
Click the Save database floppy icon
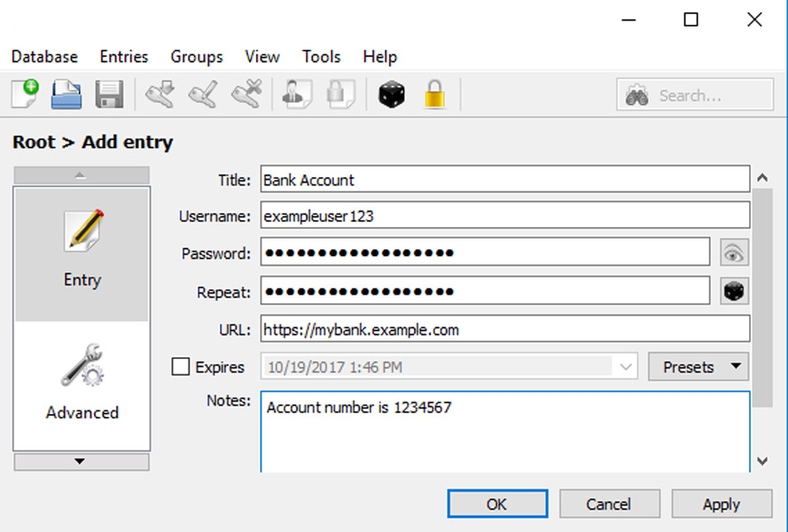tap(108, 94)
